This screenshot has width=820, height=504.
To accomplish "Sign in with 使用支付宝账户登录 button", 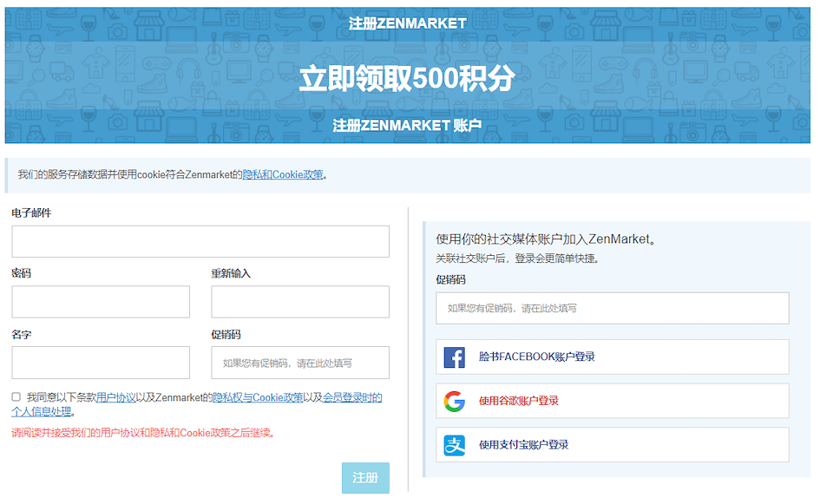I will tap(613, 444).
